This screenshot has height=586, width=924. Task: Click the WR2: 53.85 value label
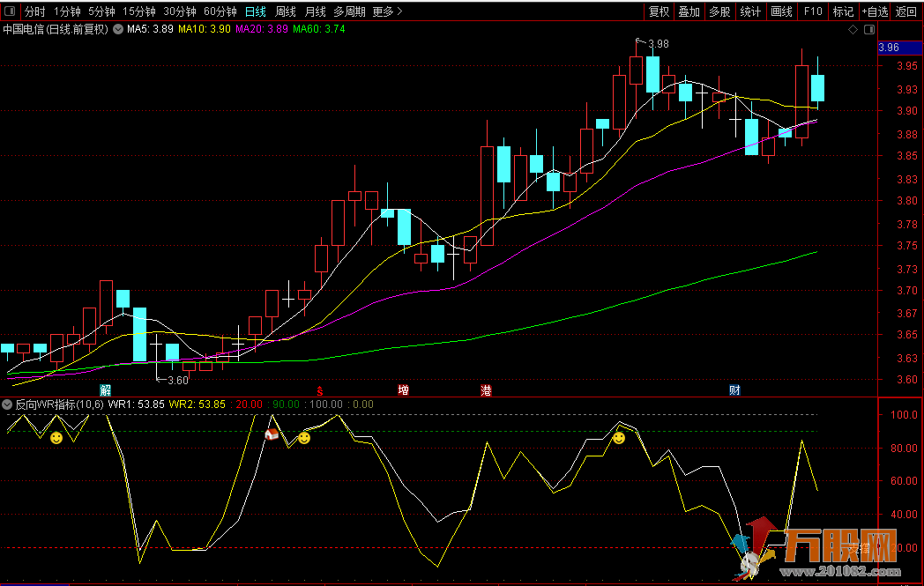[197, 404]
